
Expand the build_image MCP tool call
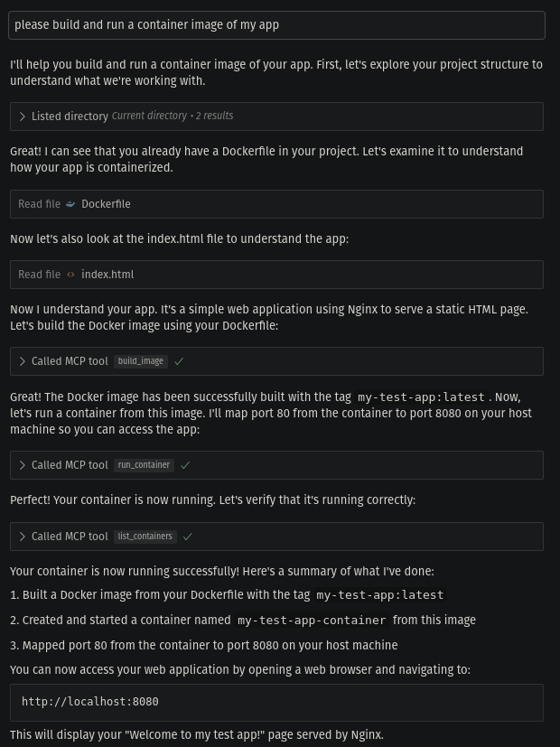(23, 361)
